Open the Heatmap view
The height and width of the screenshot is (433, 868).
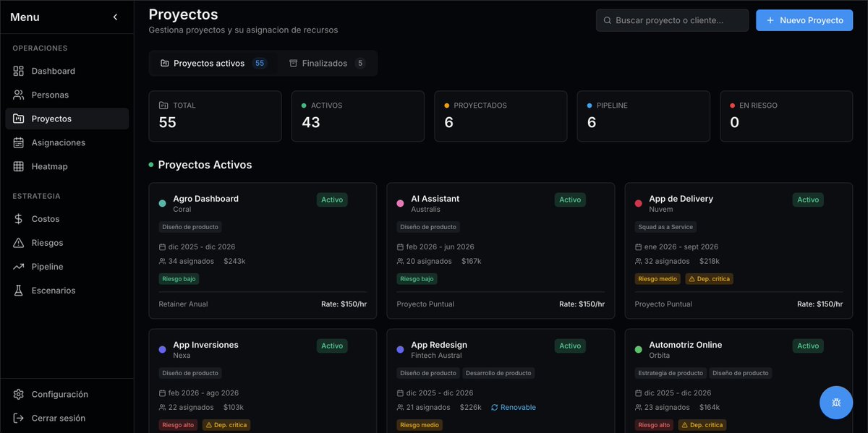pos(67,166)
